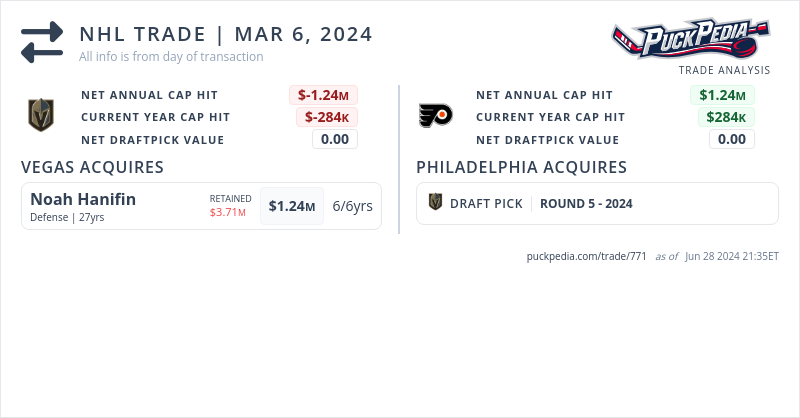Screen dimensions: 800x418
Task: Click Vegas net annual cap hit -1.24M badge
Action: point(324,95)
